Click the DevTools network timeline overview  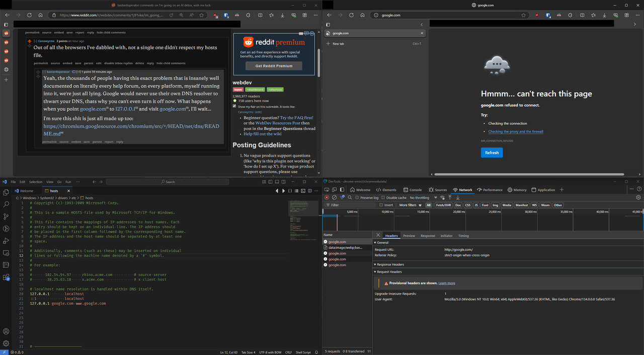tap(483, 220)
